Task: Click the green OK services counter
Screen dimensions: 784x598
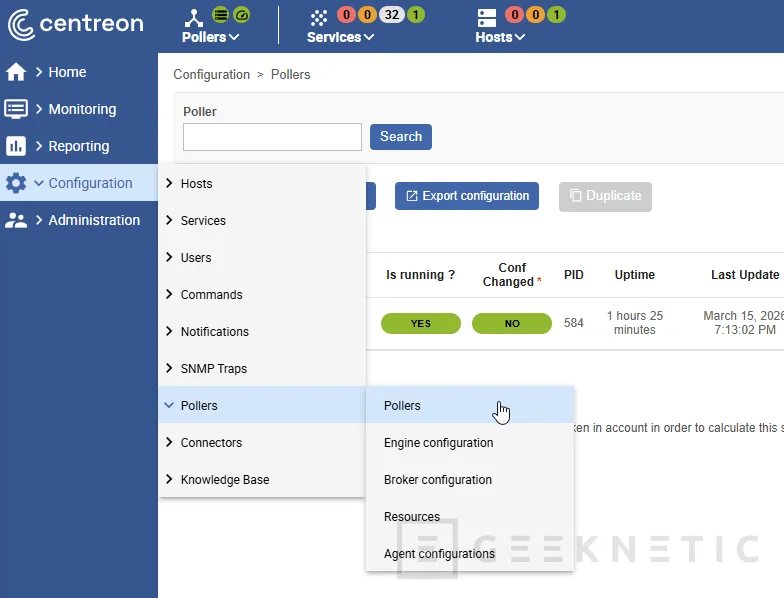Action: (416, 15)
